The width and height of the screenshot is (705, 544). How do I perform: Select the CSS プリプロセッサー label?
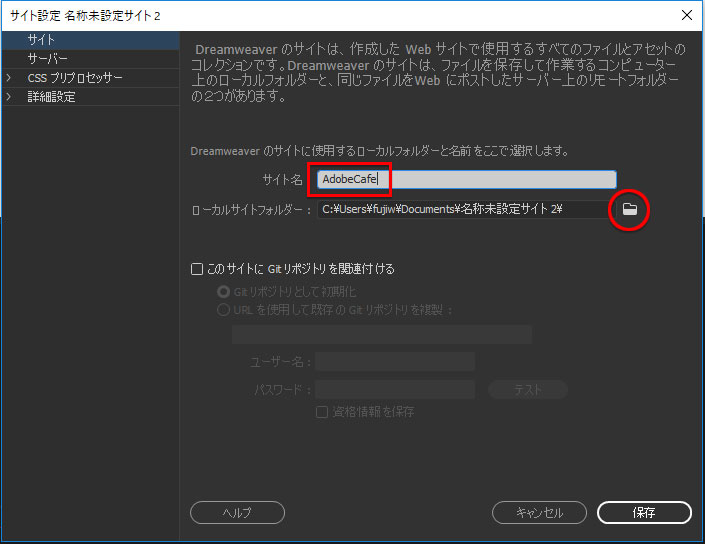(75, 78)
